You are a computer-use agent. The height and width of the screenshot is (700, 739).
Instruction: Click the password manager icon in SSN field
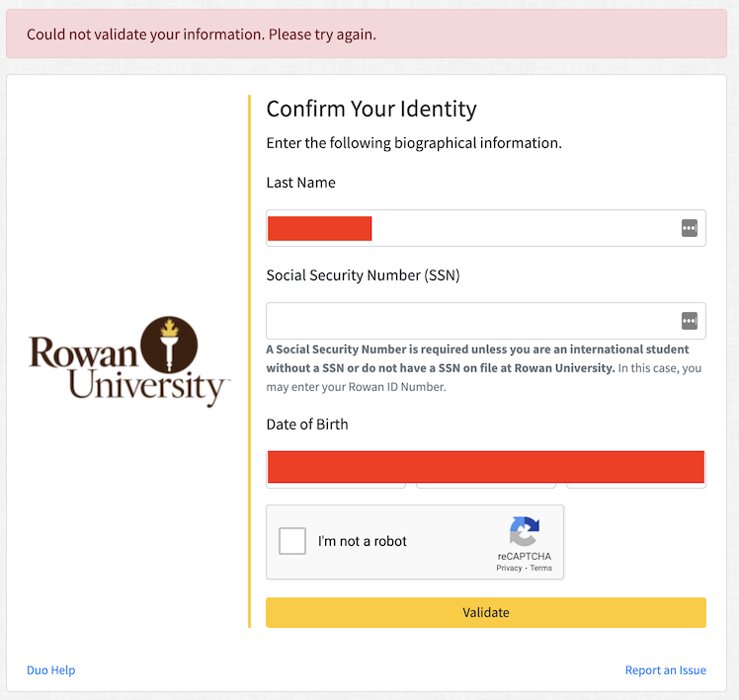[x=689, y=321]
